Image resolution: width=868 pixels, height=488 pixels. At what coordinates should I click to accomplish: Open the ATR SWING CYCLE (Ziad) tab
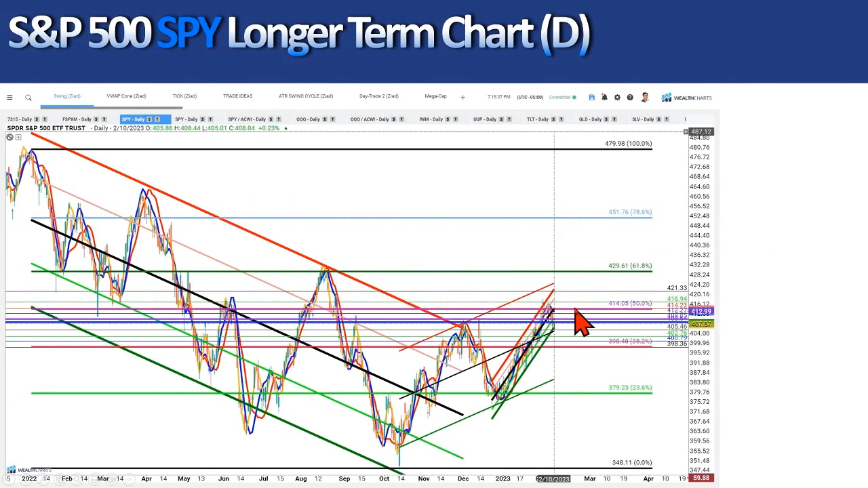pyautogui.click(x=306, y=96)
